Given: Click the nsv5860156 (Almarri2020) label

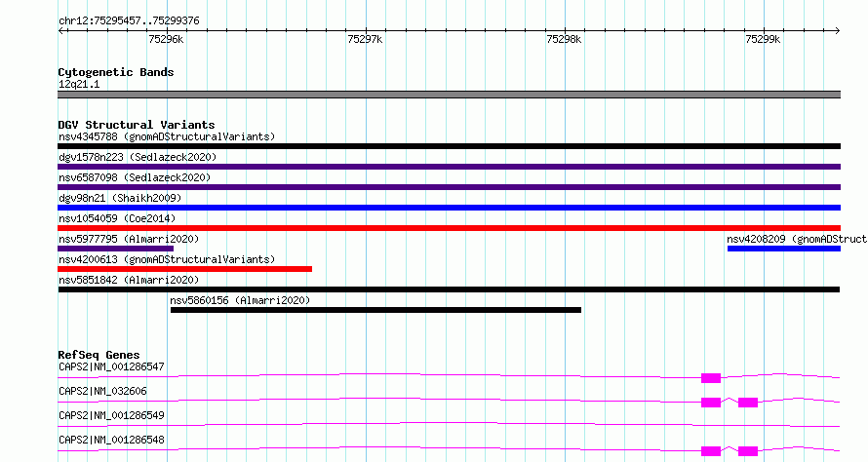Looking at the screenshot, I should pos(240,300).
